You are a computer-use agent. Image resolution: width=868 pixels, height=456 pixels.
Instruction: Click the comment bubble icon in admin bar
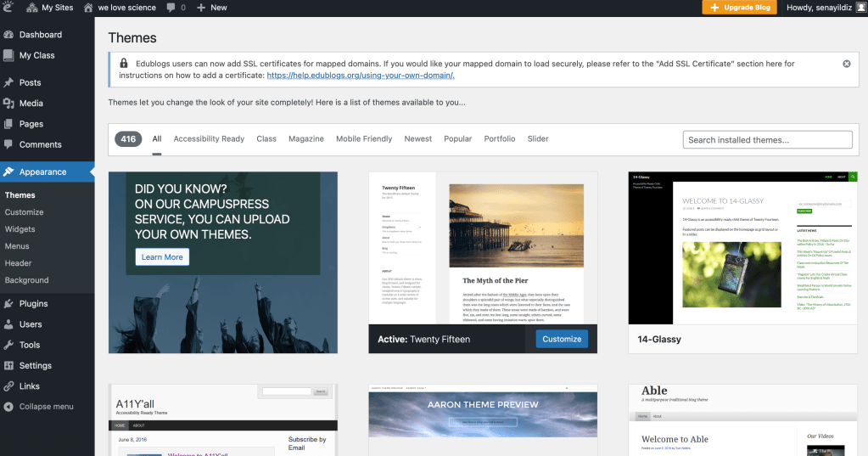click(x=171, y=8)
